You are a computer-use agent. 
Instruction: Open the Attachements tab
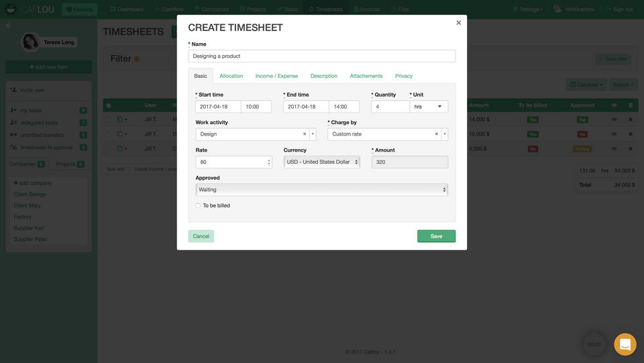click(366, 76)
